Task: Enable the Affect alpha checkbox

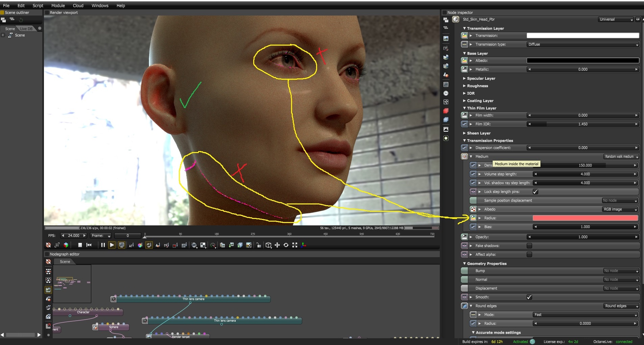Action: [x=529, y=254]
